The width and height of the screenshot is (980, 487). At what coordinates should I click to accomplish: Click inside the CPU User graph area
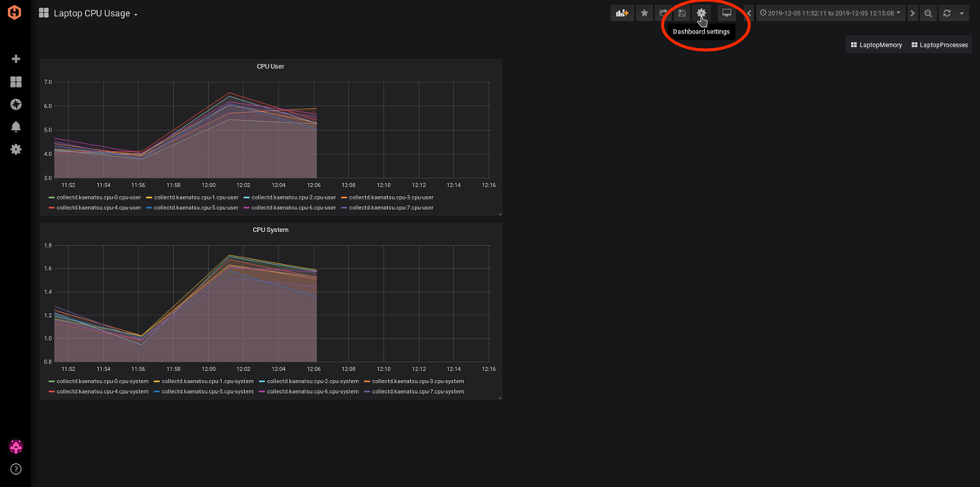tap(274, 130)
